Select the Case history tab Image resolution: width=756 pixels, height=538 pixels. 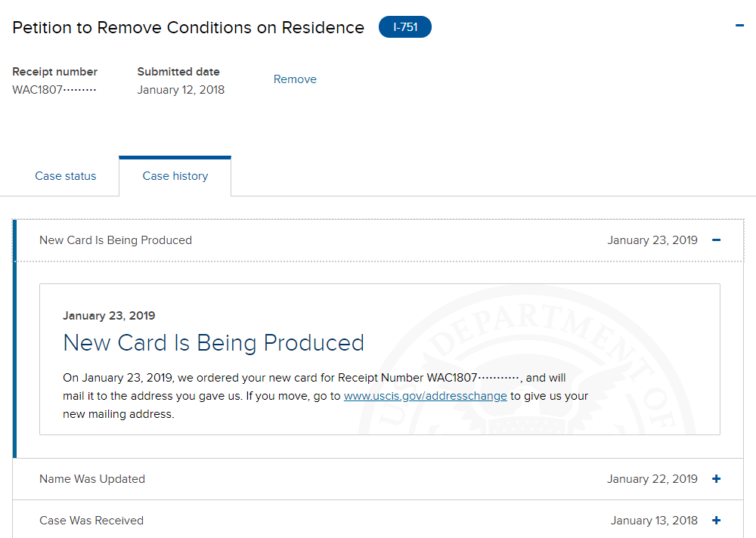[x=175, y=176]
